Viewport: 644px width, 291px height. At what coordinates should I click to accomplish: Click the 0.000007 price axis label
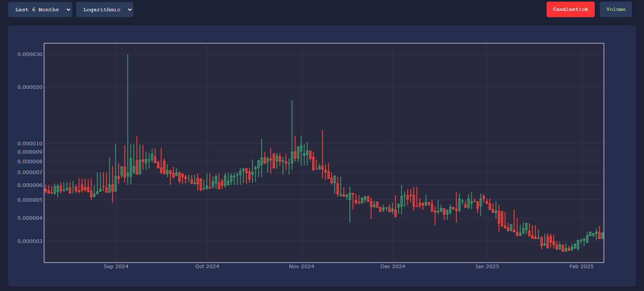(30, 173)
